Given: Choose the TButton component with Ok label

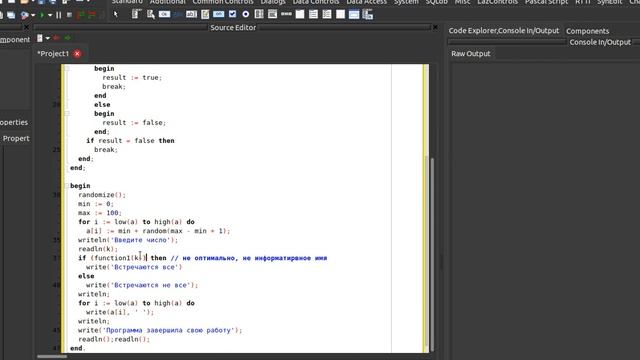Looking at the screenshot, I should [x=164, y=14].
